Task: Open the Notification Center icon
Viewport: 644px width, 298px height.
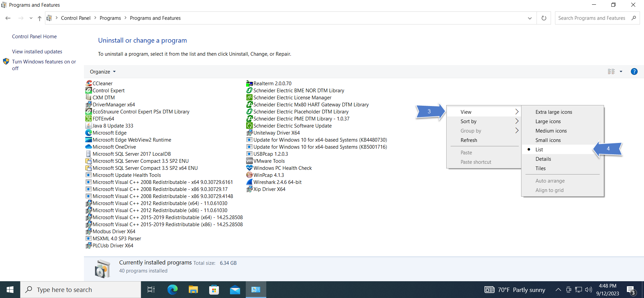Action: [x=631, y=290]
